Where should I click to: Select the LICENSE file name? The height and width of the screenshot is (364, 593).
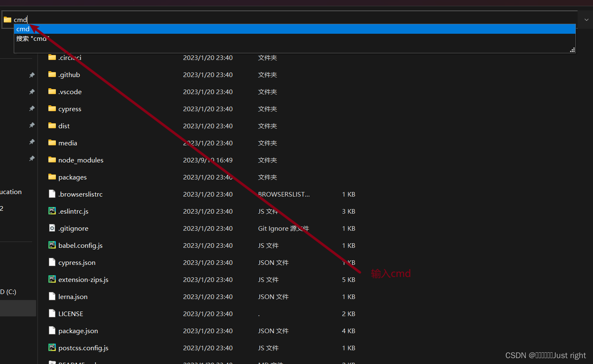(x=71, y=314)
